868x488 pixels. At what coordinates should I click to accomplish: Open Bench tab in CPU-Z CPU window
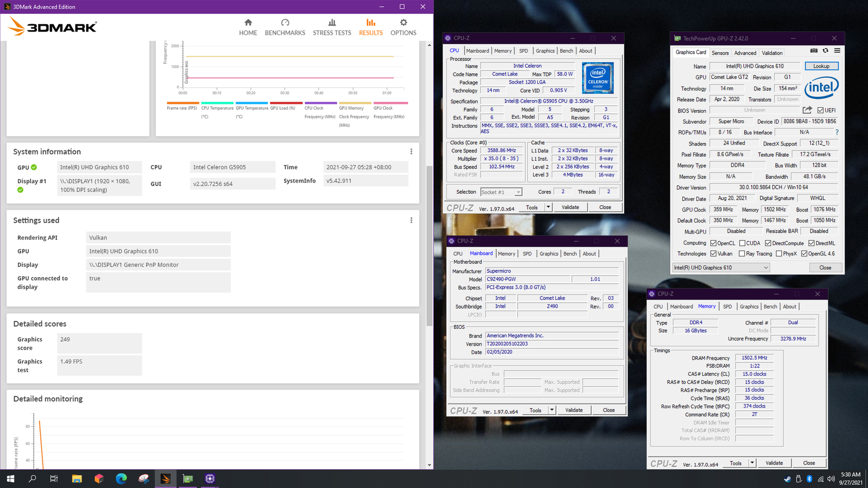click(566, 51)
